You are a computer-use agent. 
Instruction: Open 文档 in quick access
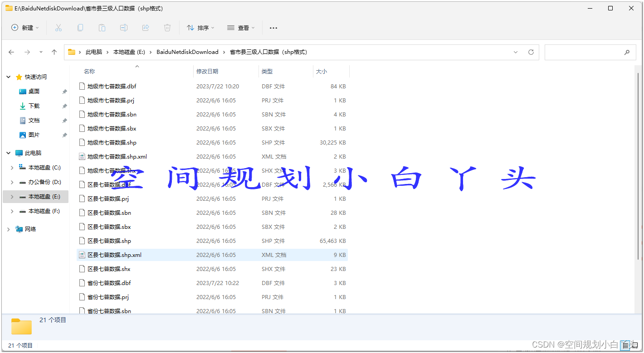[34, 120]
